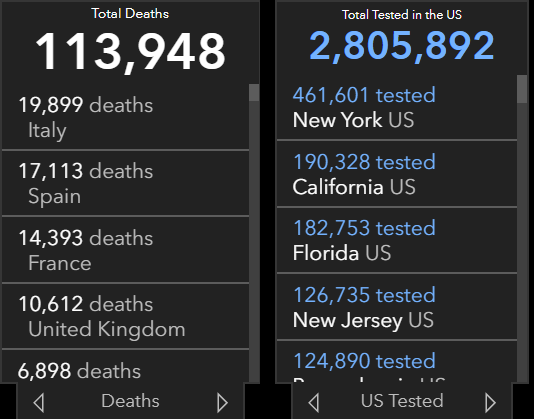Choose the France 14,393 deaths row
This screenshot has height=419, width=534.
point(125,250)
